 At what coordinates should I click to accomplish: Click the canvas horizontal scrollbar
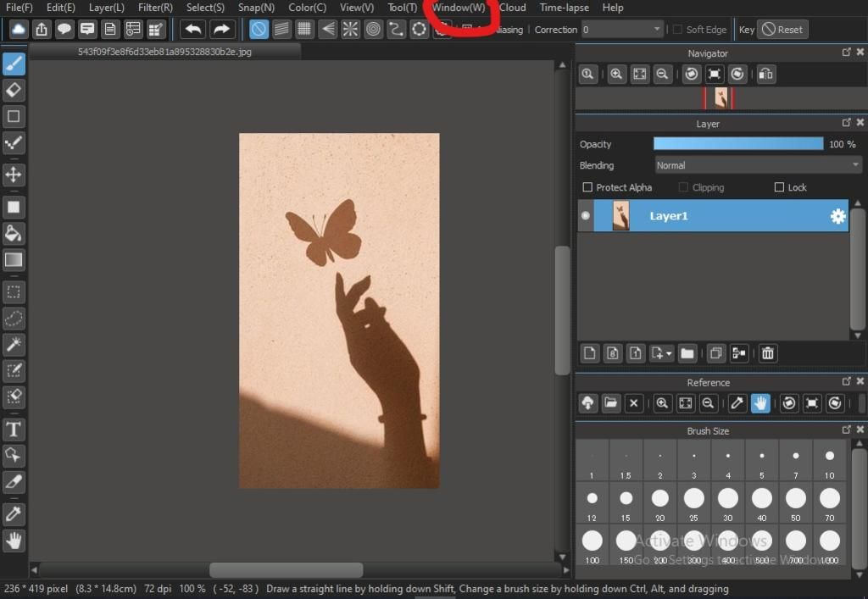(287, 569)
